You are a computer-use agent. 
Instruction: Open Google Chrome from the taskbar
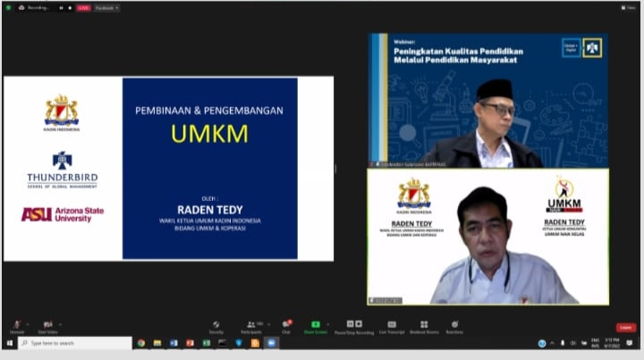tap(141, 343)
